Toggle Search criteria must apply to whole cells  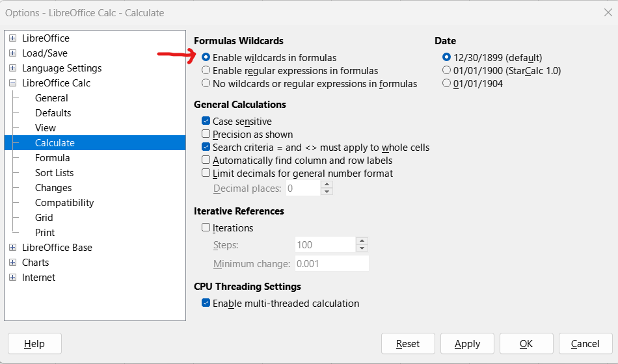pyautogui.click(x=206, y=147)
